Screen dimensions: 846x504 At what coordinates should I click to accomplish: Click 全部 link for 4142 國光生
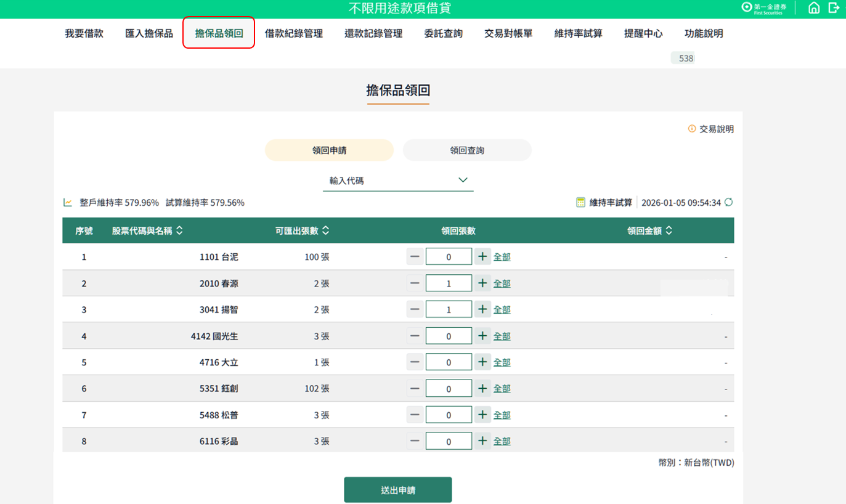tap(502, 336)
